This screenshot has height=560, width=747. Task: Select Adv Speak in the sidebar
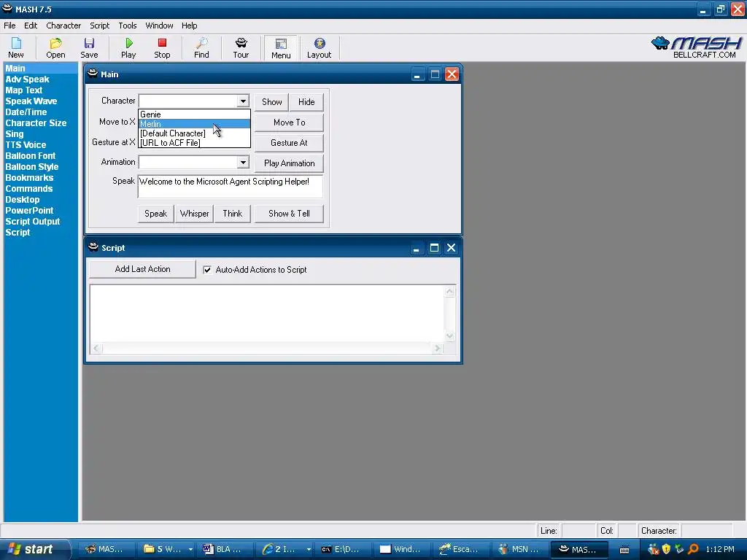click(27, 79)
